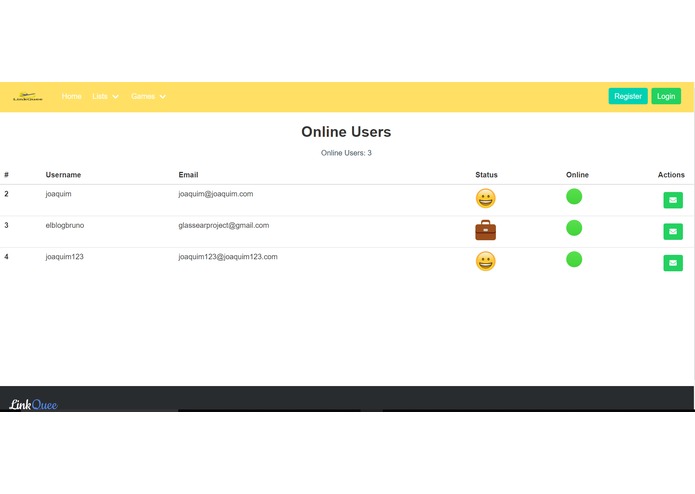
Task: Click the Status column header
Action: (x=486, y=175)
